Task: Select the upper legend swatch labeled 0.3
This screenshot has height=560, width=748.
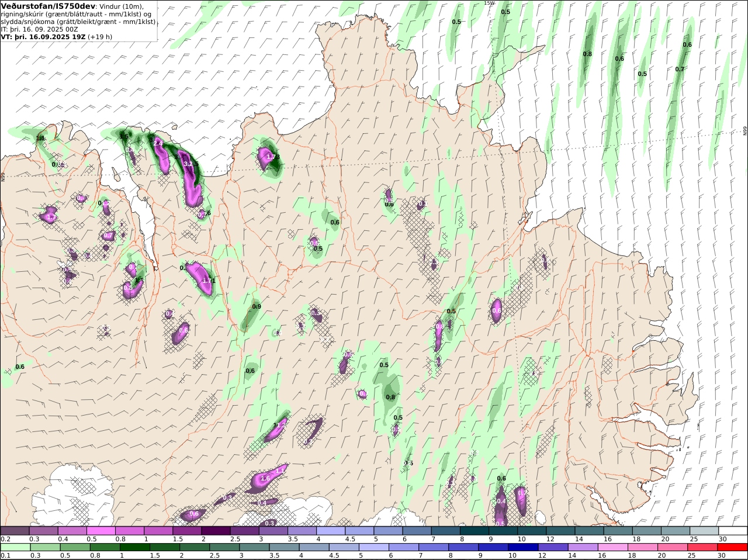Action: pyautogui.click(x=43, y=530)
